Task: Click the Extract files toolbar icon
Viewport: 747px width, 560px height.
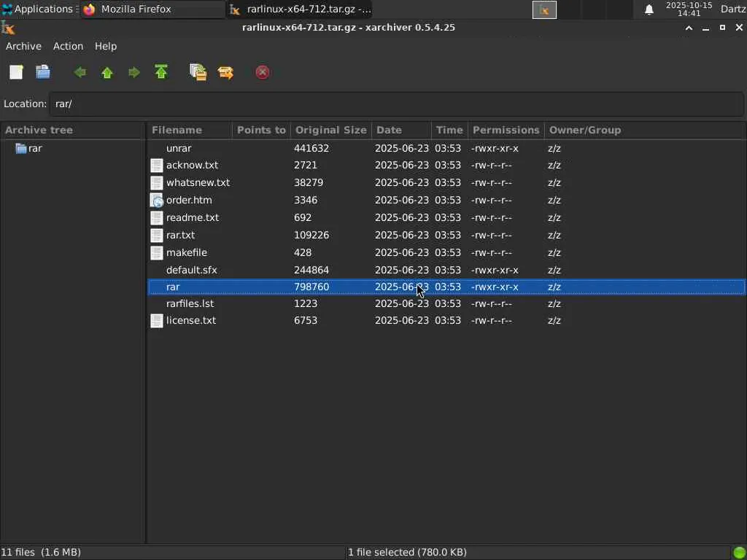Action: 225,72
